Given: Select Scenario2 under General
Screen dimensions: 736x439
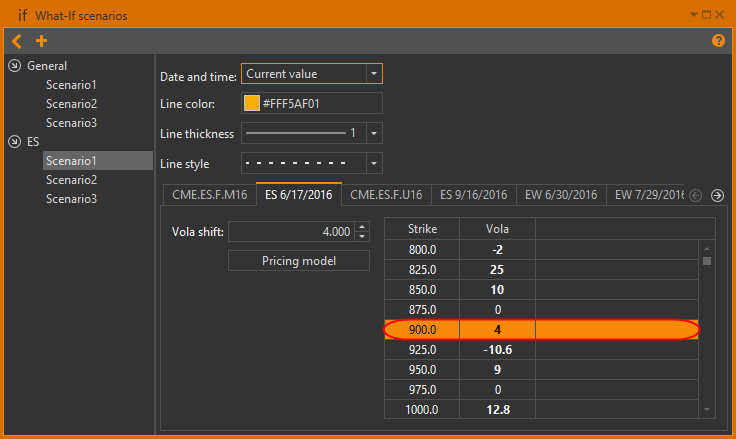Looking at the screenshot, I should click(x=71, y=104).
